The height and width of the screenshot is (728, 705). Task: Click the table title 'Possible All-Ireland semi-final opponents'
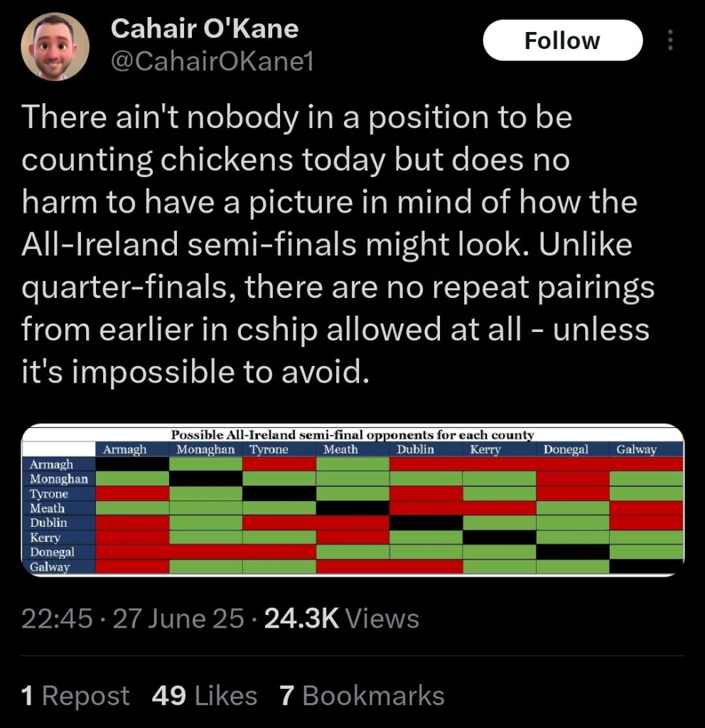tap(352, 435)
